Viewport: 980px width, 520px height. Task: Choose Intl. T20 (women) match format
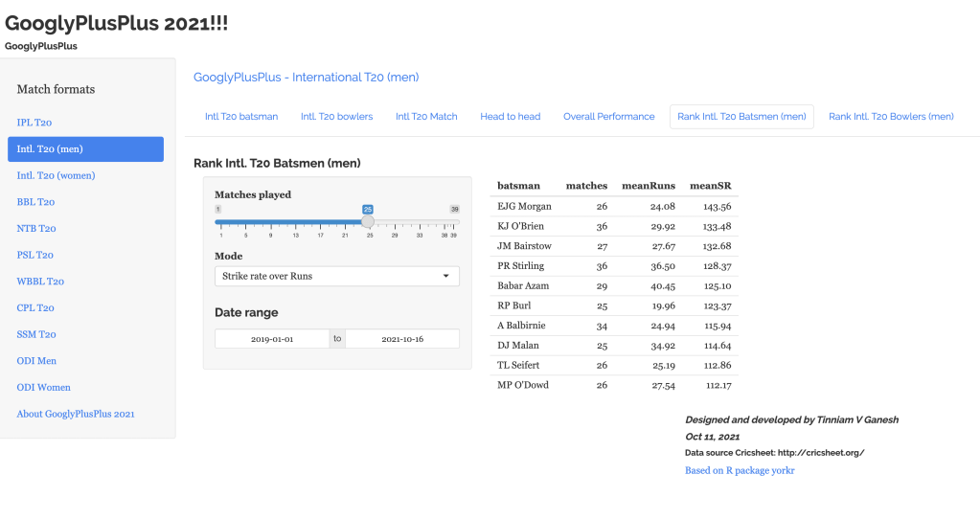pos(56,175)
